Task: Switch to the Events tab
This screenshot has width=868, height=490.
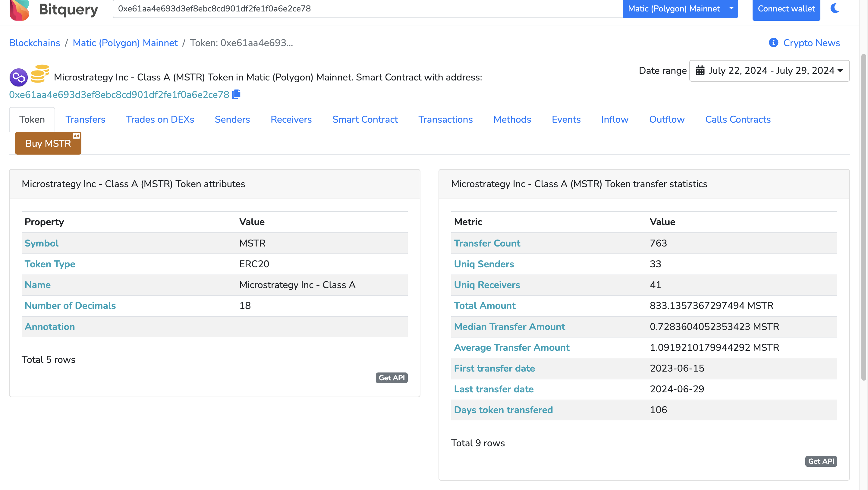Action: coord(566,119)
